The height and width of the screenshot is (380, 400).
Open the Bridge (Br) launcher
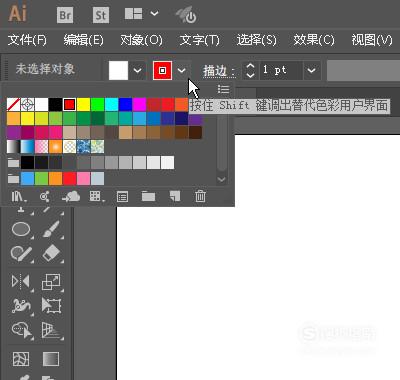[x=65, y=15]
